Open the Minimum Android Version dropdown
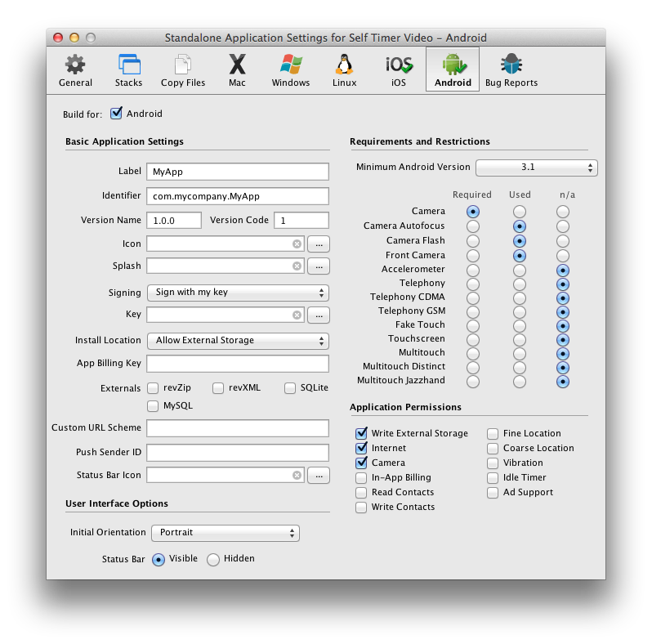 [536, 168]
